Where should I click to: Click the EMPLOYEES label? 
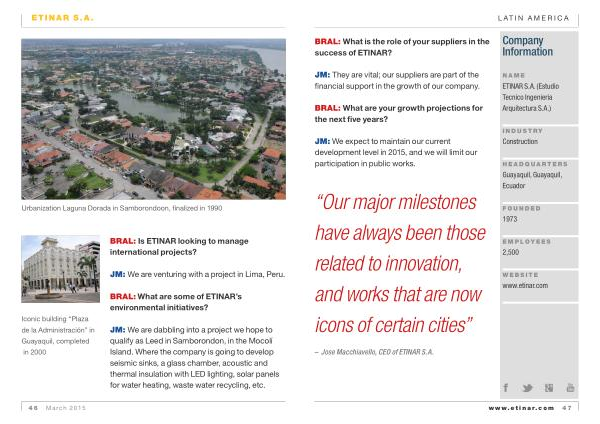tap(527, 242)
